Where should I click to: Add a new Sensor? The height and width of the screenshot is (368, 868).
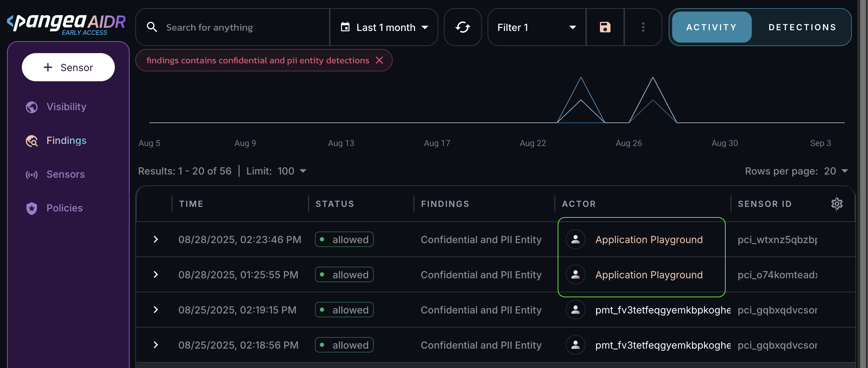click(68, 67)
